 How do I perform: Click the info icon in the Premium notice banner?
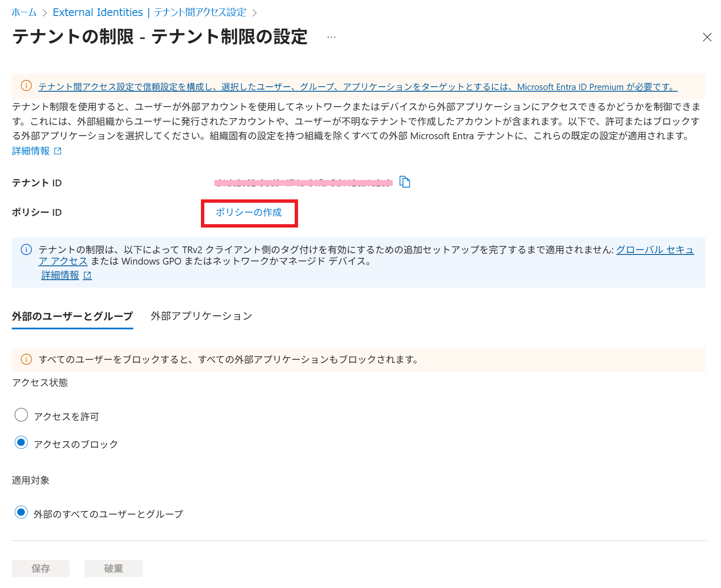tap(26, 85)
